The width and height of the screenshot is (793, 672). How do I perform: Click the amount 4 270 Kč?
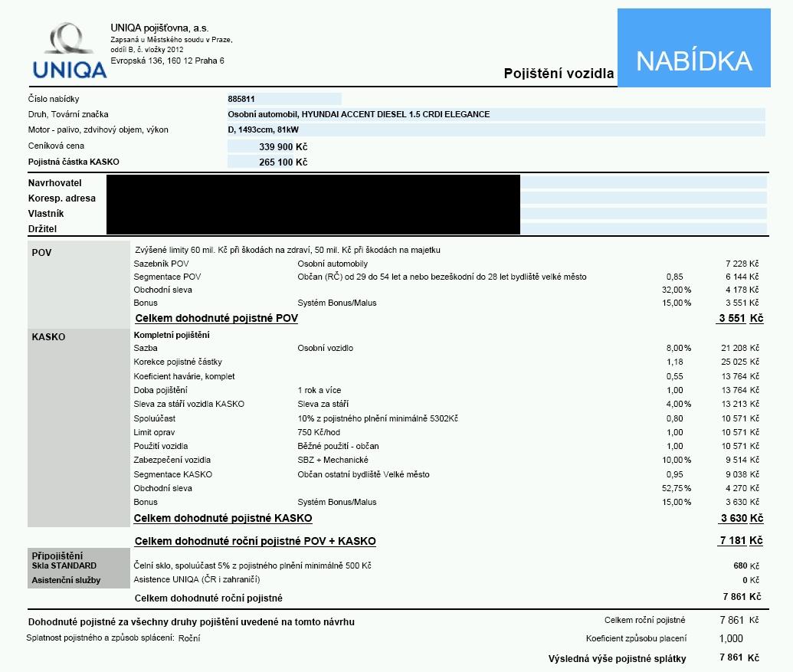(742, 488)
